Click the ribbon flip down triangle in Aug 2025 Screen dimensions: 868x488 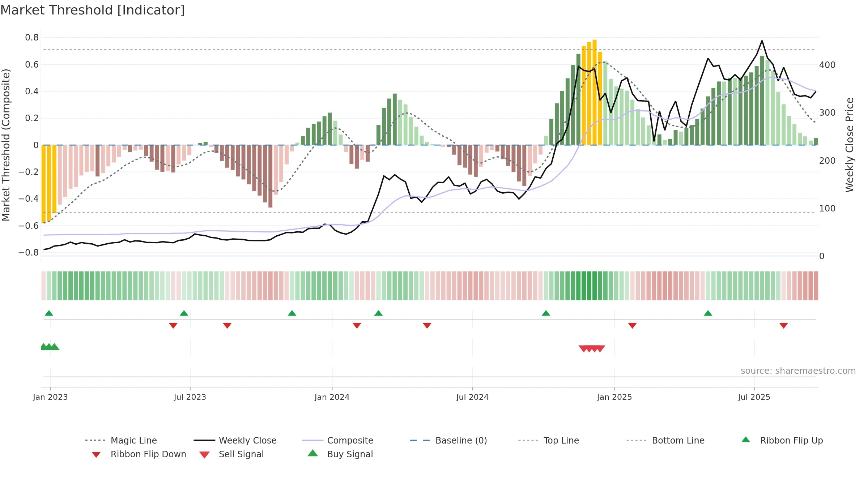point(783,326)
